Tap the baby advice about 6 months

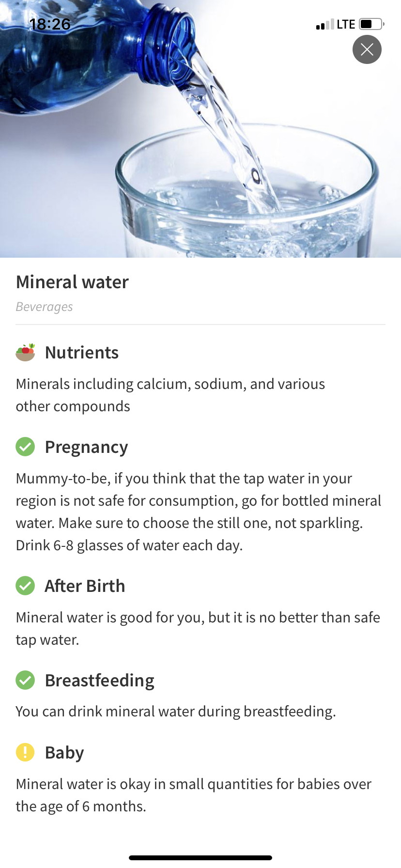[193, 795]
